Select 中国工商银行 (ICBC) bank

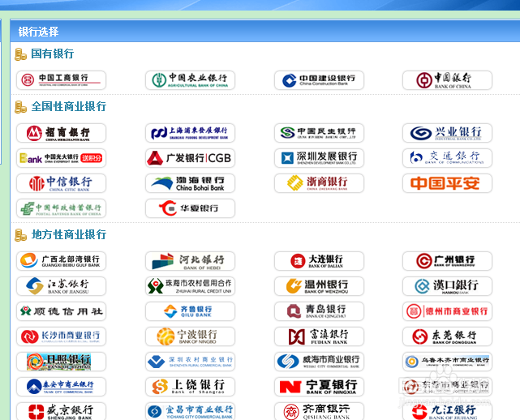point(61,80)
